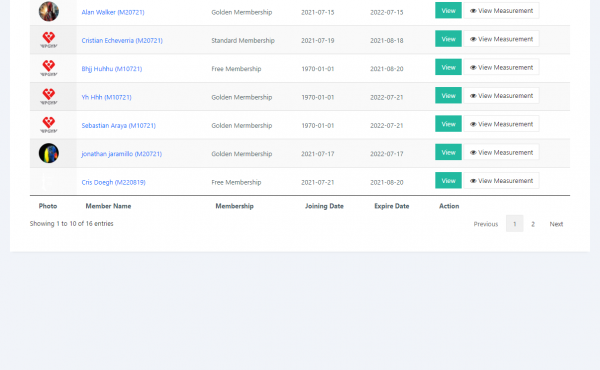Select expire date 2021-08-18
600x370 pixels.
(386, 41)
